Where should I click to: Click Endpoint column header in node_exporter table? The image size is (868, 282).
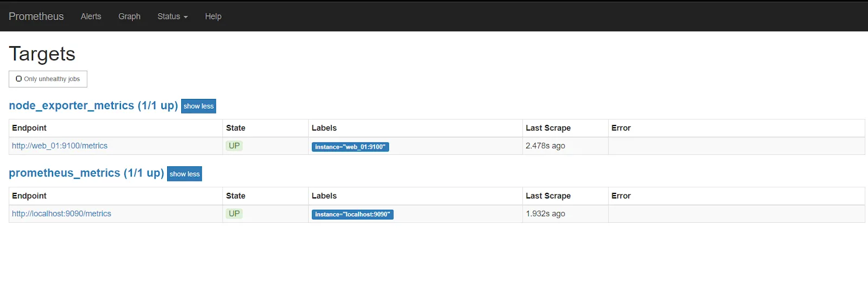pyautogui.click(x=29, y=128)
